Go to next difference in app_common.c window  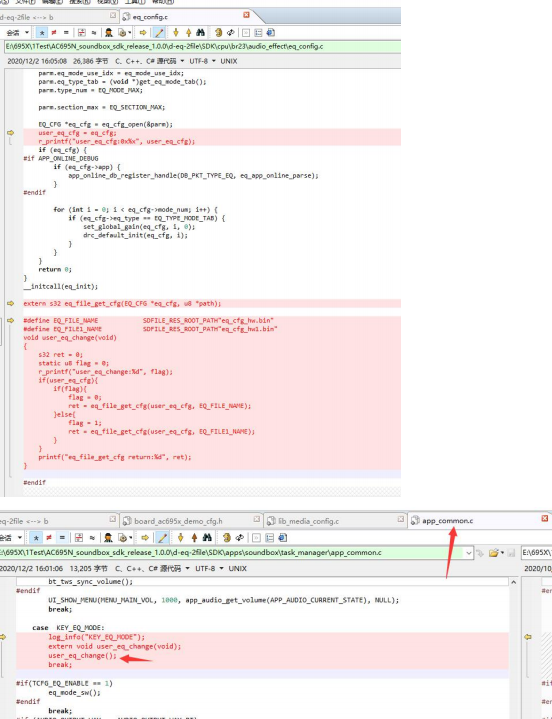[180, 537]
